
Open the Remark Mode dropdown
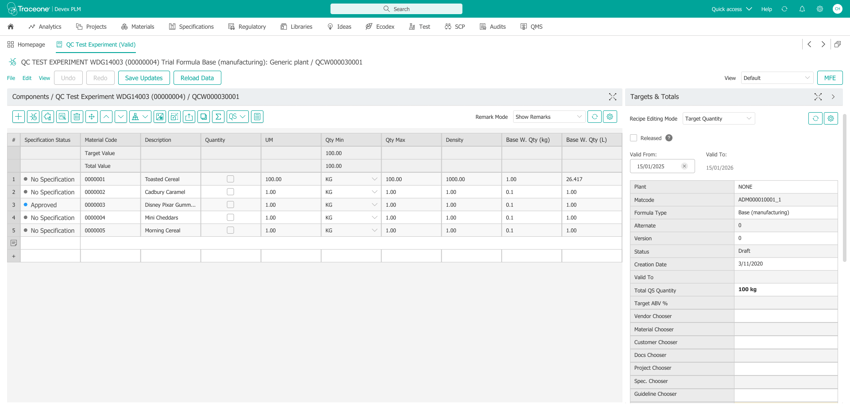[548, 117]
